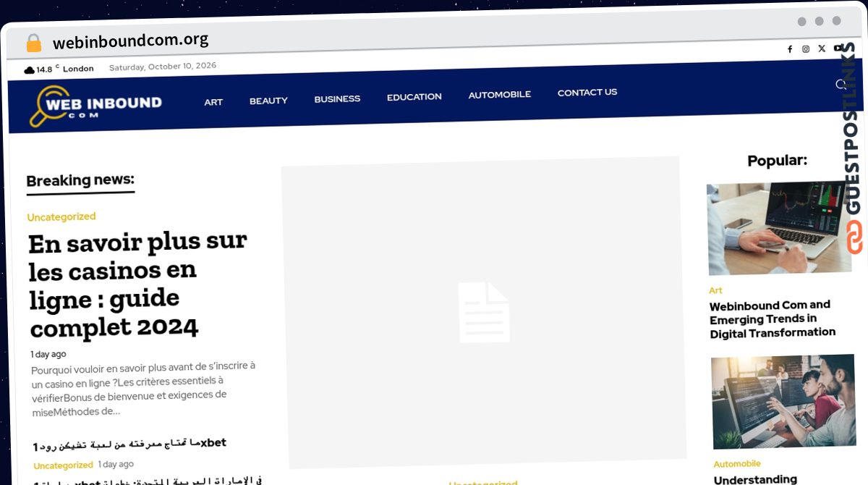Image resolution: width=868 pixels, height=485 pixels.
Task: Go to the Education section
Action: pyautogui.click(x=414, y=96)
